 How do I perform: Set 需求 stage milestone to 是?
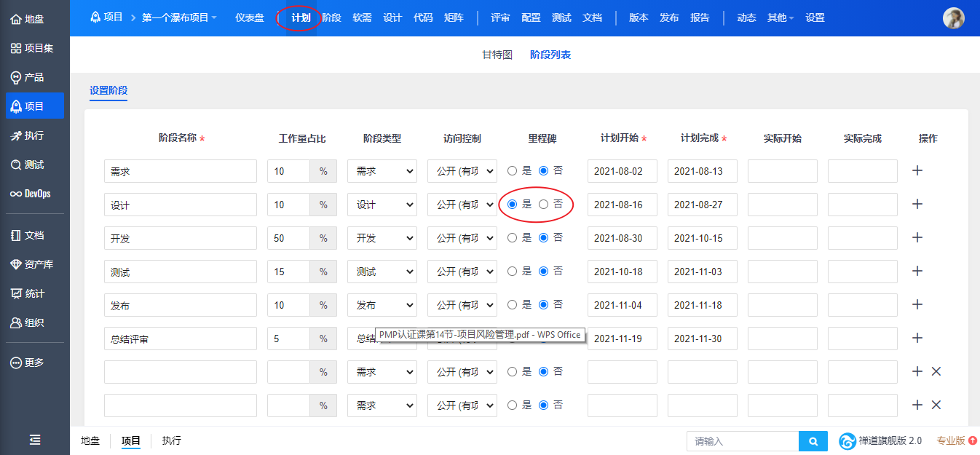coord(513,170)
